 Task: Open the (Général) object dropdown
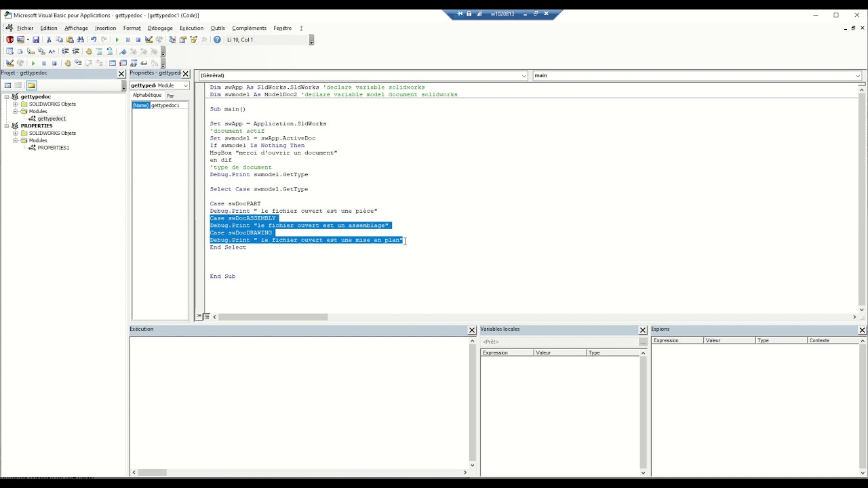(524, 75)
